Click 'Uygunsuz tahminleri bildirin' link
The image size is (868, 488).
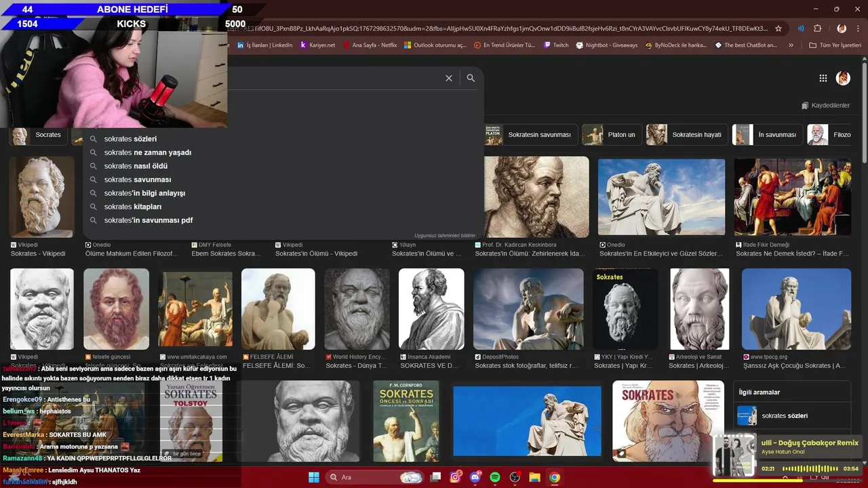pyautogui.click(x=445, y=235)
